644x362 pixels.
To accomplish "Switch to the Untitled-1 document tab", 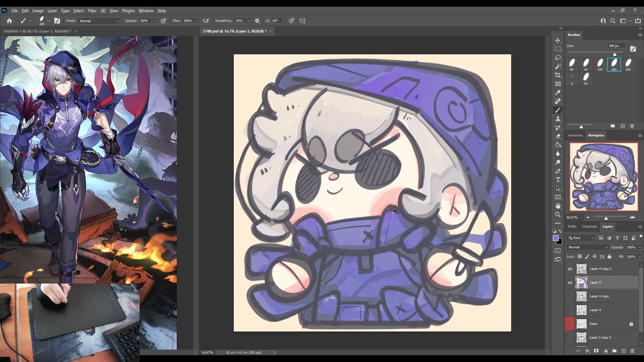I will pyautogui.click(x=37, y=31).
